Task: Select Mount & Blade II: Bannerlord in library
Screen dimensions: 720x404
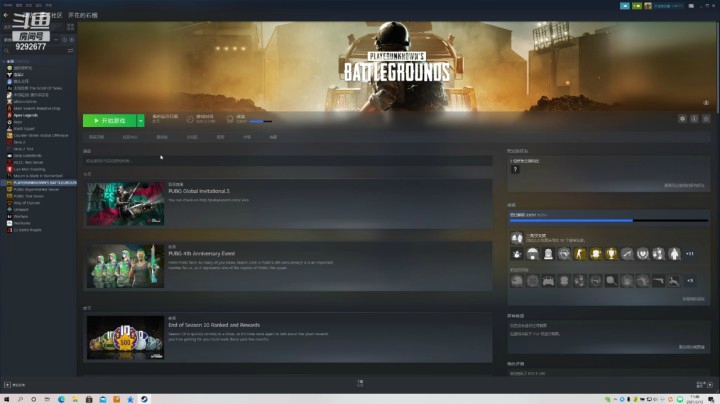Action: (39, 176)
